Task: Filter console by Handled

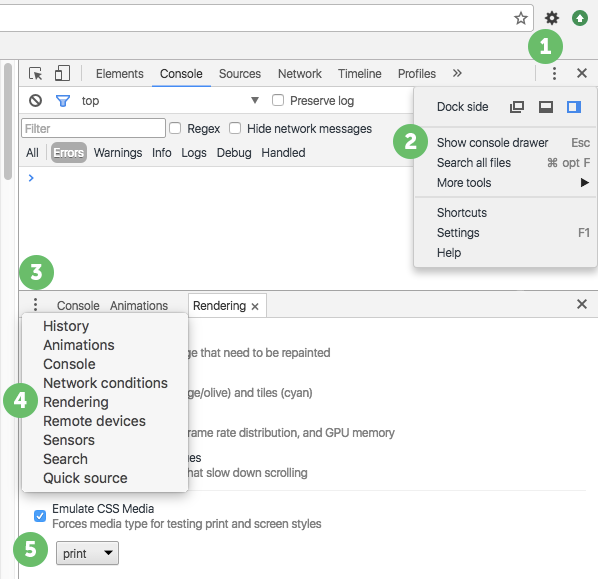Action: (x=283, y=153)
